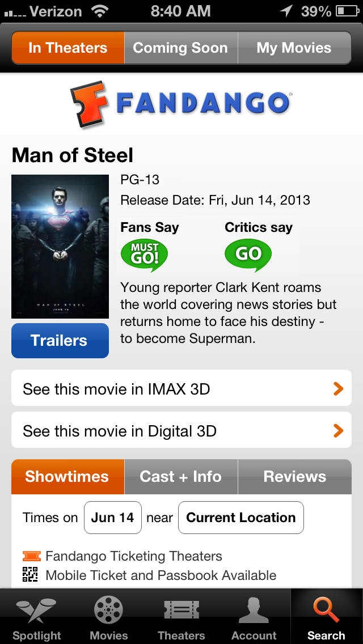Tap the Search magnifier icon
The width and height of the screenshot is (363, 644).
point(326,609)
